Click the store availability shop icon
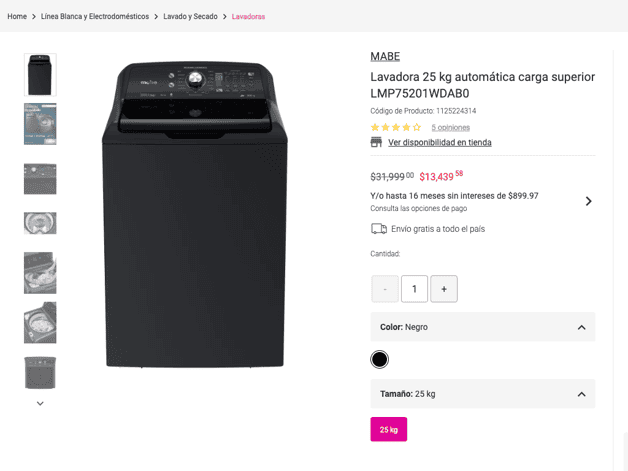The image size is (628, 471). coord(376,142)
